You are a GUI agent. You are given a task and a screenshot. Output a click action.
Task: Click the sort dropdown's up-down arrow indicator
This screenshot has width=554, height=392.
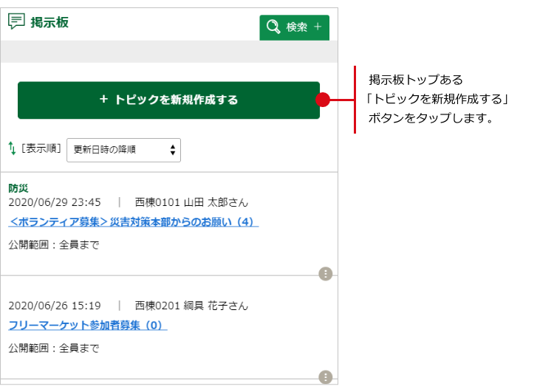coord(173,150)
